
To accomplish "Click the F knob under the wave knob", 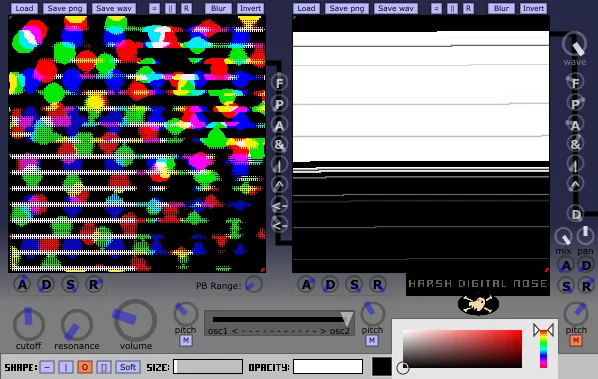I will click(575, 82).
